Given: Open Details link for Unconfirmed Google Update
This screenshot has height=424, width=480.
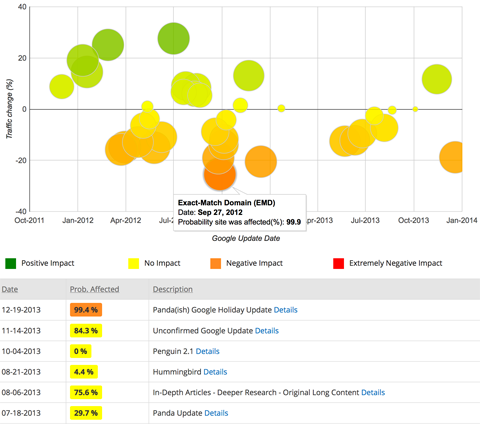Looking at the screenshot, I should [267, 331].
